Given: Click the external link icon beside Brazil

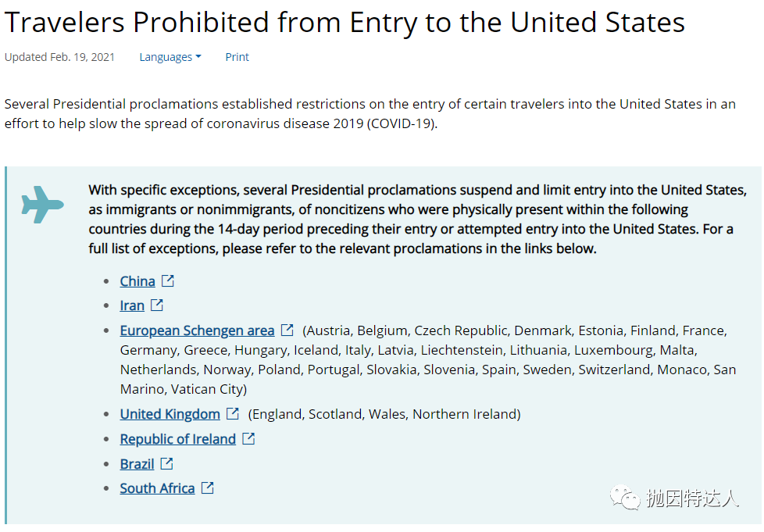Looking at the screenshot, I should (166, 463).
